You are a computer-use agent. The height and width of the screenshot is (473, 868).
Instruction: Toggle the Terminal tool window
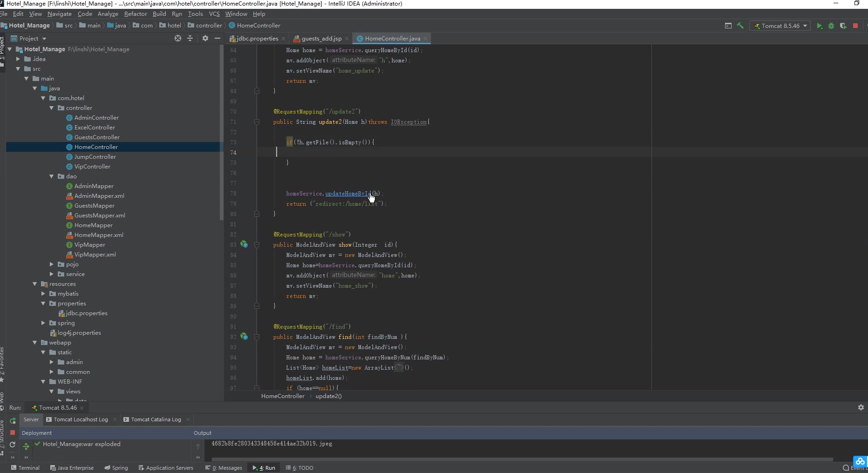[25, 468]
